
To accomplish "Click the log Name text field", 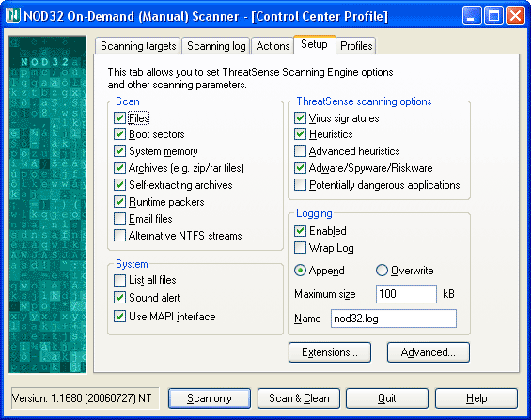I will click(x=394, y=319).
